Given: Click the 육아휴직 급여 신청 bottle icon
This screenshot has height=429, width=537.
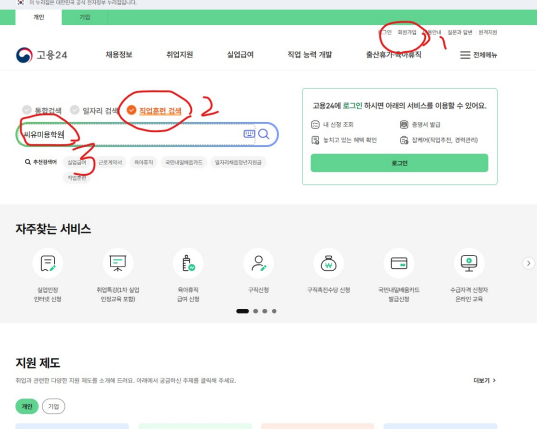Looking at the screenshot, I should (188, 263).
